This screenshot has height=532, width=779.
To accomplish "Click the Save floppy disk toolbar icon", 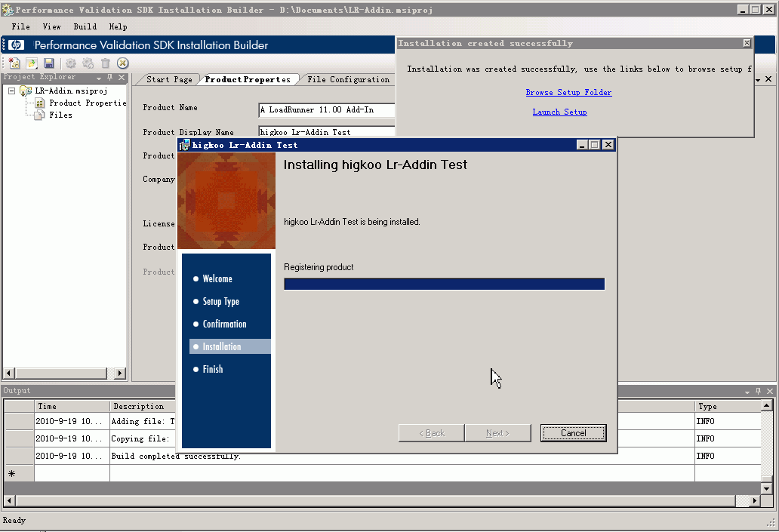I will [48, 63].
